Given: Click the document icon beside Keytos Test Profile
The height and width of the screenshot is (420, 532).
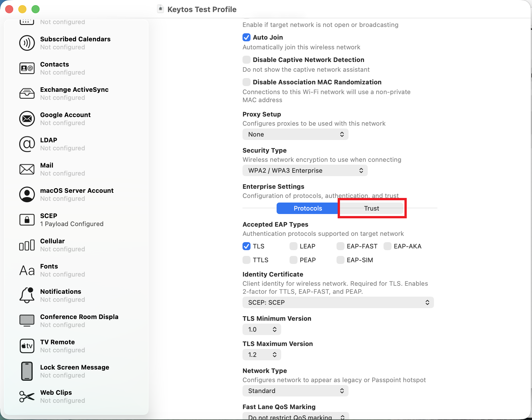Looking at the screenshot, I should [x=161, y=9].
